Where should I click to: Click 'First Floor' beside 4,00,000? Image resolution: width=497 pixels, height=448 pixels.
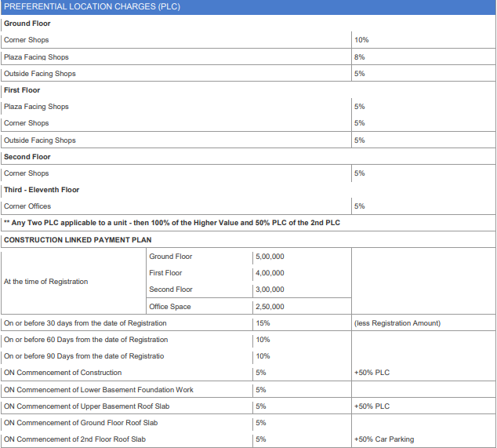165,273
